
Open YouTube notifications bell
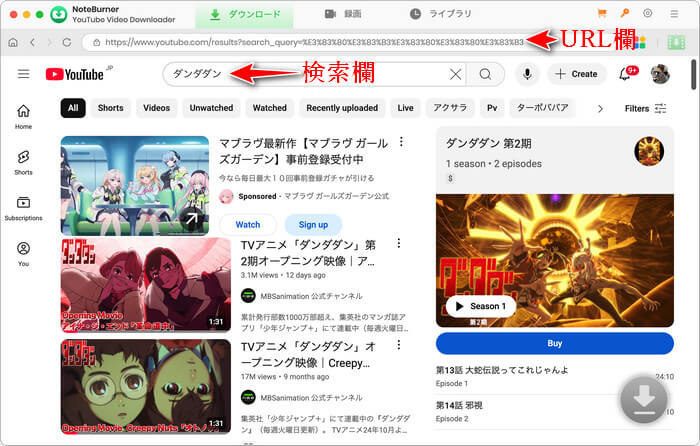(626, 74)
